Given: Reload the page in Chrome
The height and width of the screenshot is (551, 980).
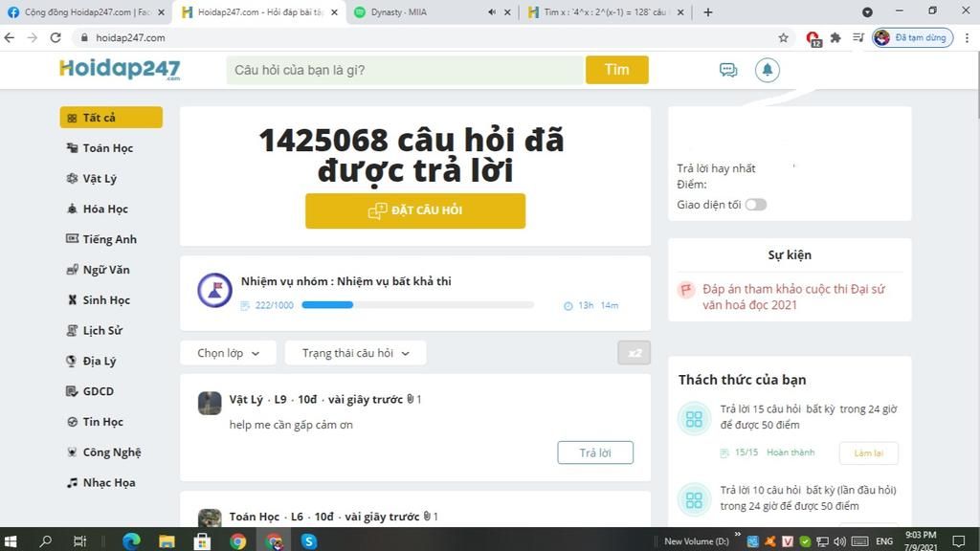Looking at the screenshot, I should point(56,37).
